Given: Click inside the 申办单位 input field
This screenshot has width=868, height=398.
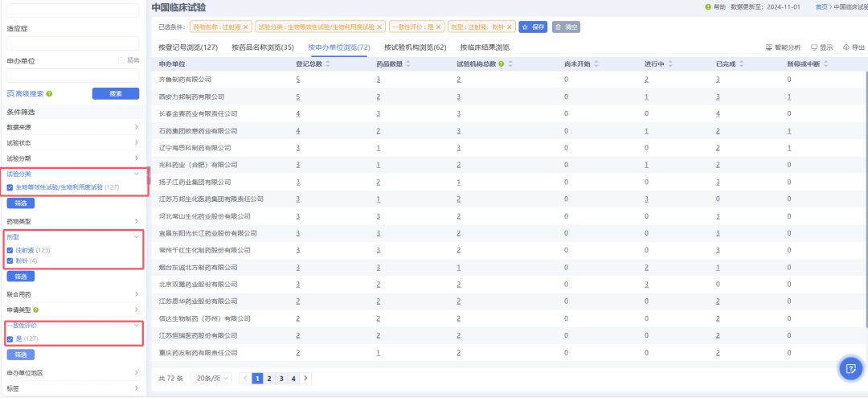Looking at the screenshot, I should (x=72, y=75).
